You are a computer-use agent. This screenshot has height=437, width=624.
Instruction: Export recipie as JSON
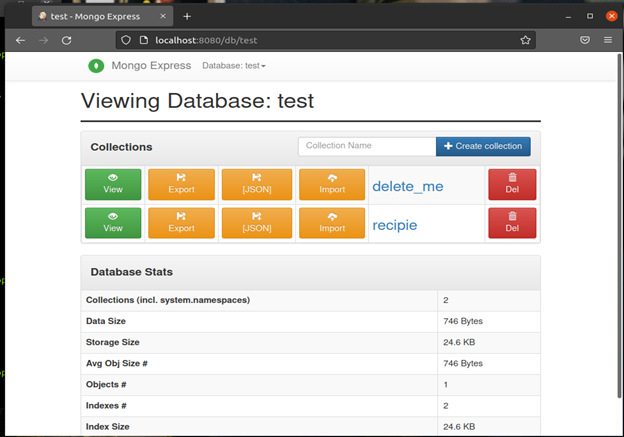pos(257,223)
